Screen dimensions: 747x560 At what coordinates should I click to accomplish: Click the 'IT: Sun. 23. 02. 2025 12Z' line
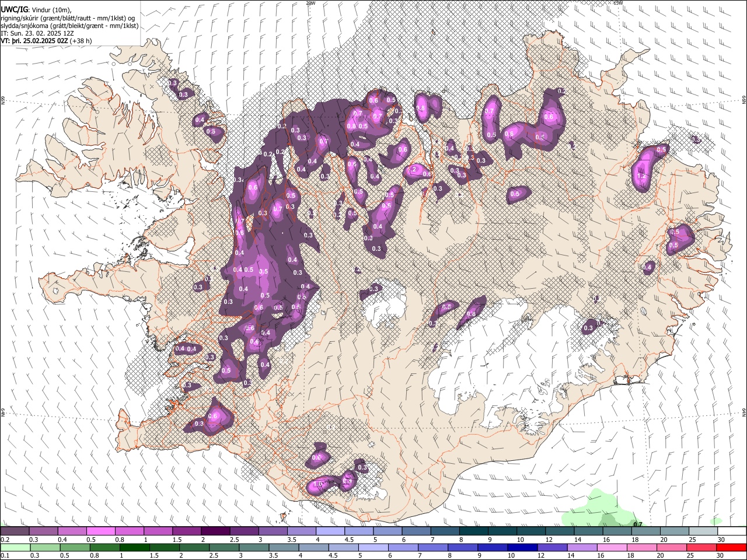(x=37, y=33)
